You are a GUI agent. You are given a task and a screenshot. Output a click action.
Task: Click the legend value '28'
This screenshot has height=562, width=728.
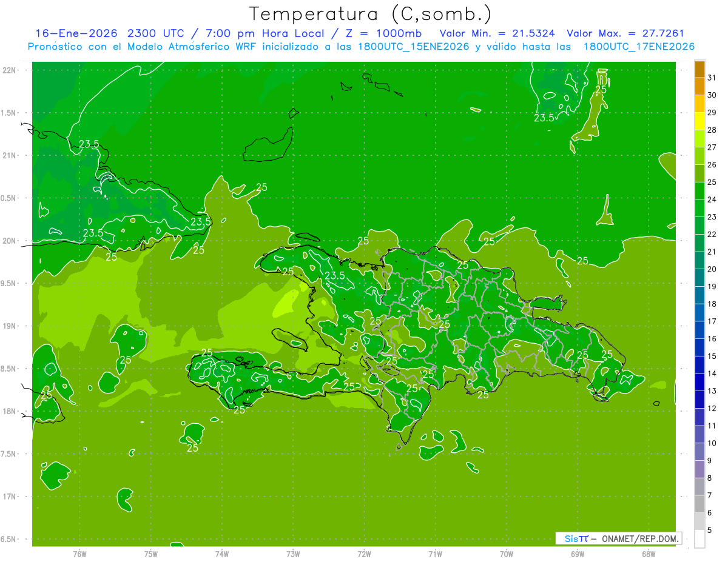(x=712, y=130)
